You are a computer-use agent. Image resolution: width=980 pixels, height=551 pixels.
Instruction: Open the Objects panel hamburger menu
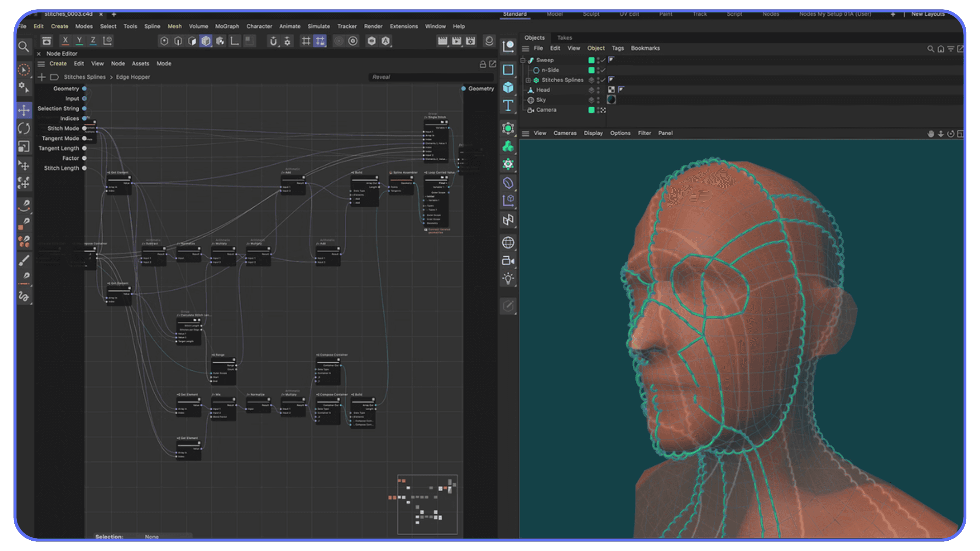coord(526,48)
